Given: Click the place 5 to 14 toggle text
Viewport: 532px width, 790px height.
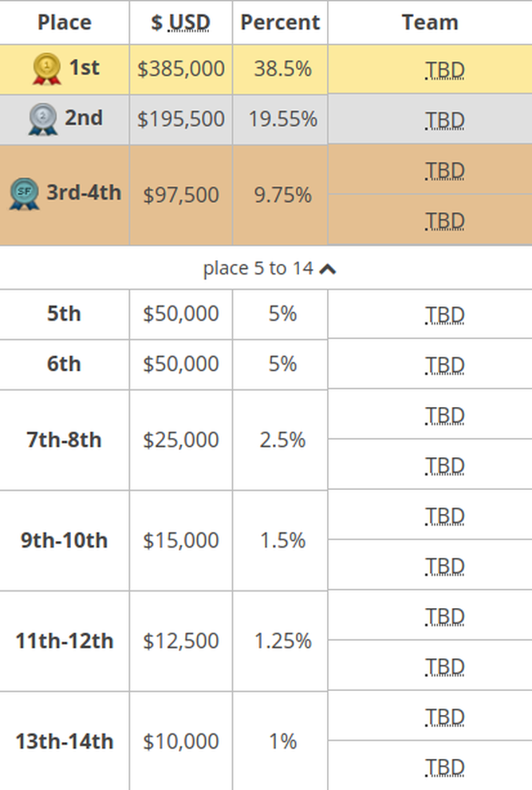Looking at the screenshot, I should (258, 268).
